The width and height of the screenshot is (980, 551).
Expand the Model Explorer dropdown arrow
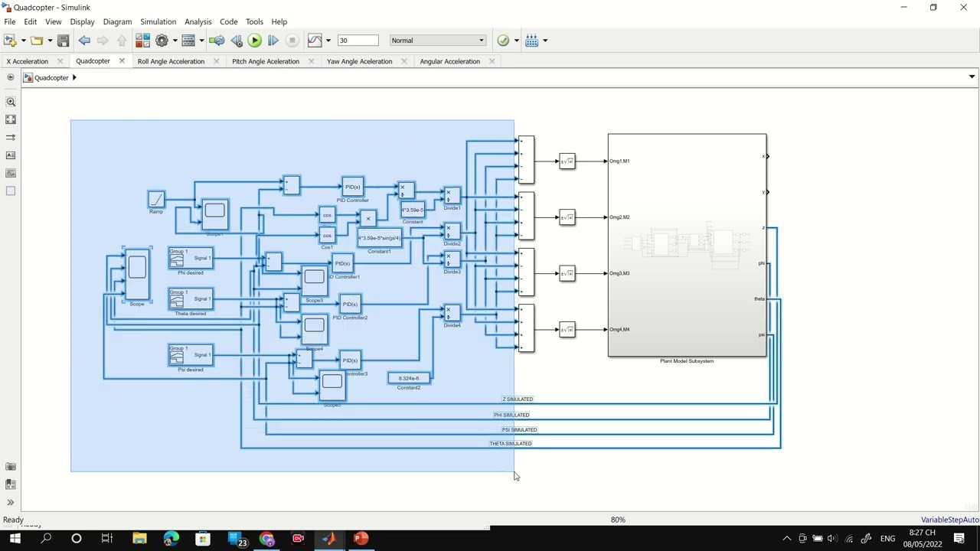(x=201, y=41)
